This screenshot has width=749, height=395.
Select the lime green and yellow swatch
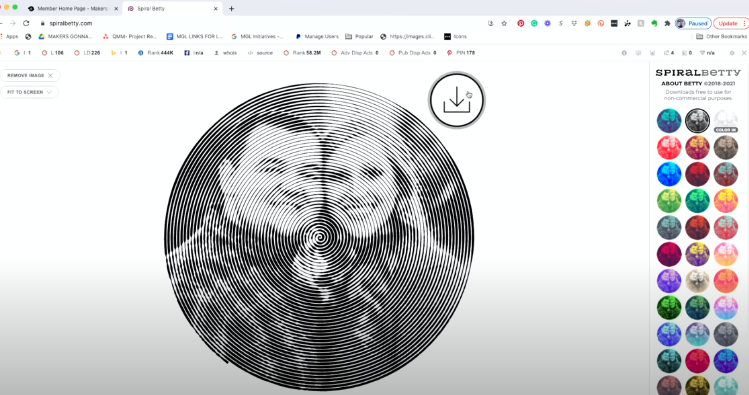click(x=669, y=201)
